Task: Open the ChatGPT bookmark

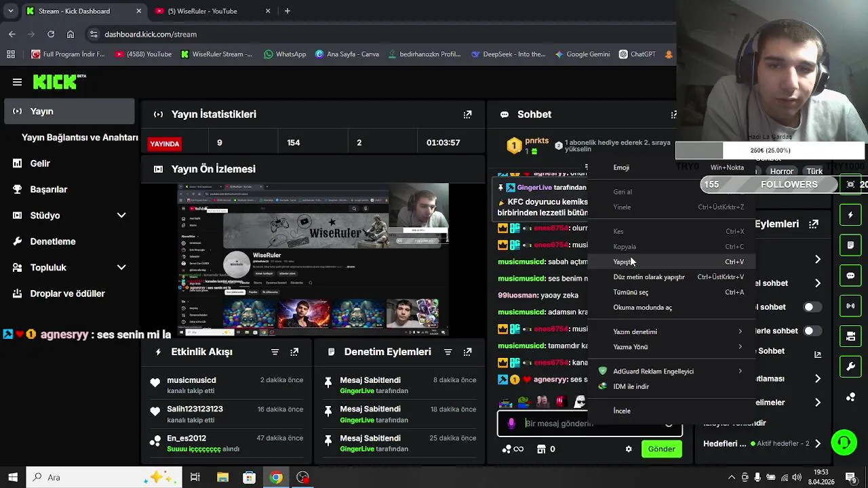Action: 637,54
